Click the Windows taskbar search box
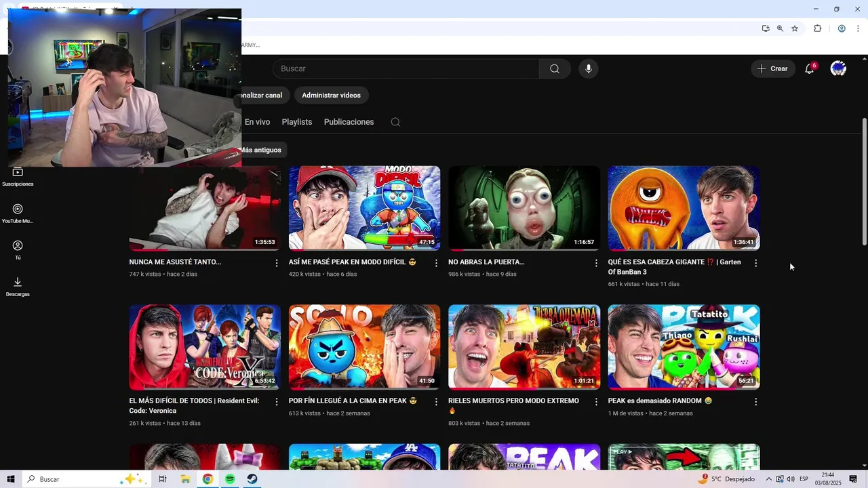 point(87,479)
